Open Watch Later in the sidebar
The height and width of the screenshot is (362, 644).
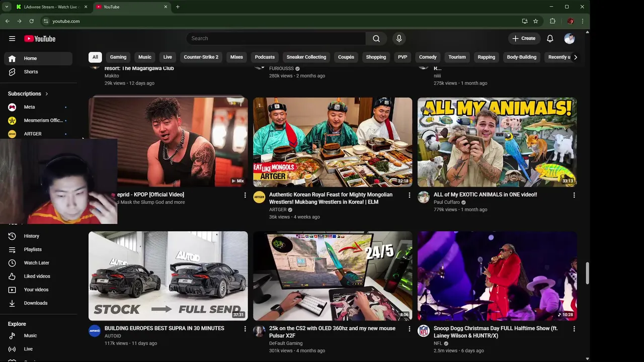(x=38, y=263)
